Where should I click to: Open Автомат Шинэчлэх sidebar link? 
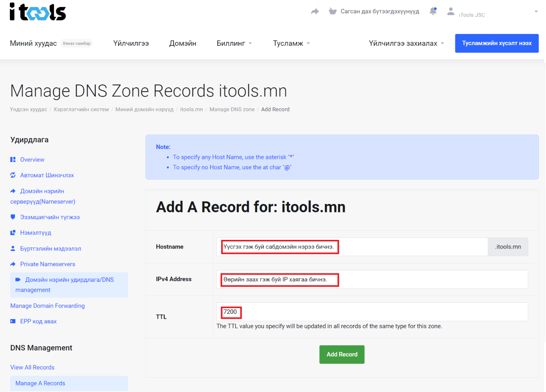pos(47,175)
